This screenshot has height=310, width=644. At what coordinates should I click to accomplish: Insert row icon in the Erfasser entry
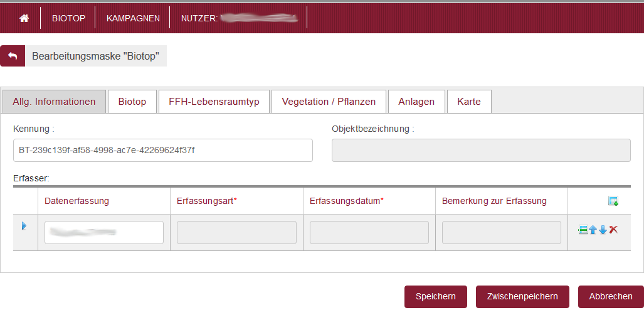(583, 230)
